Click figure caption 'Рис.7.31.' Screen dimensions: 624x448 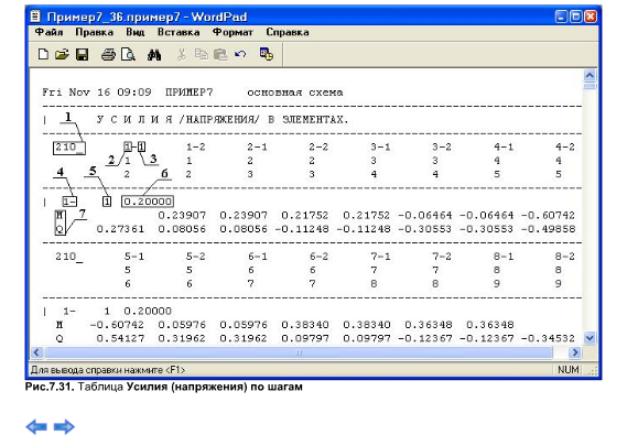click(x=50, y=387)
